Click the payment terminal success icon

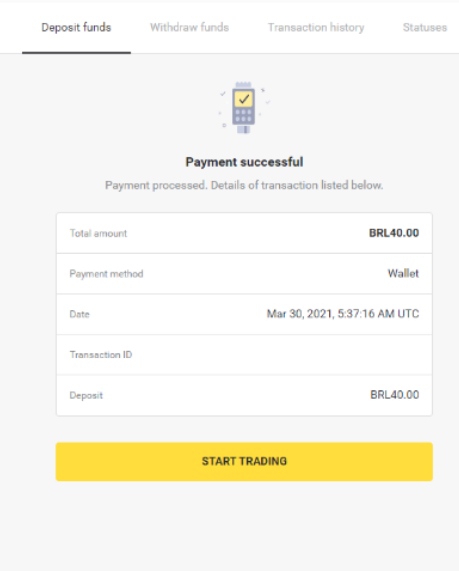tap(244, 108)
